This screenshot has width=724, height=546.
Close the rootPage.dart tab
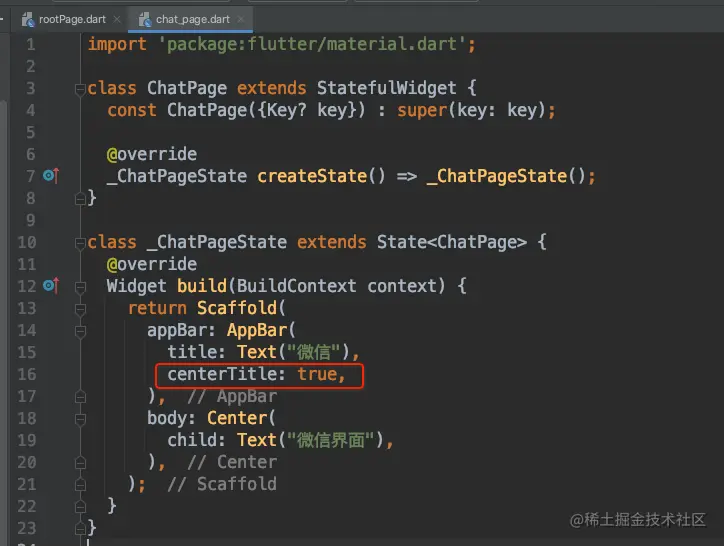(117, 19)
